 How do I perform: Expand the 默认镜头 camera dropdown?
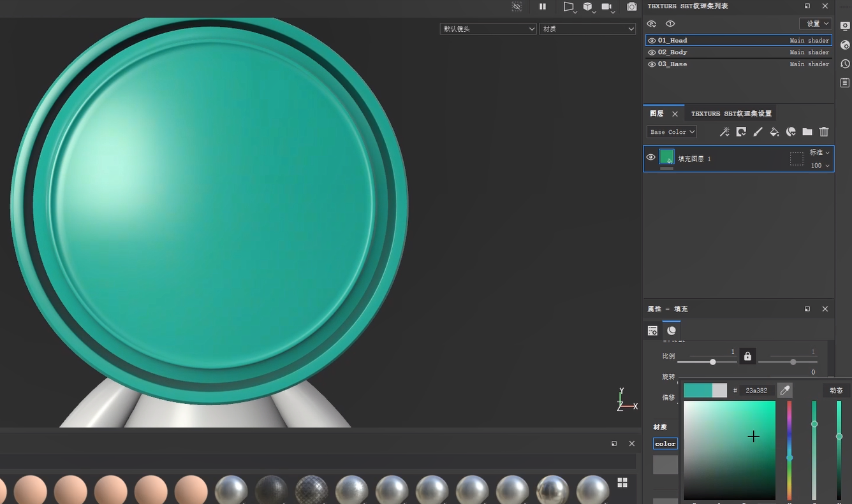click(x=488, y=29)
